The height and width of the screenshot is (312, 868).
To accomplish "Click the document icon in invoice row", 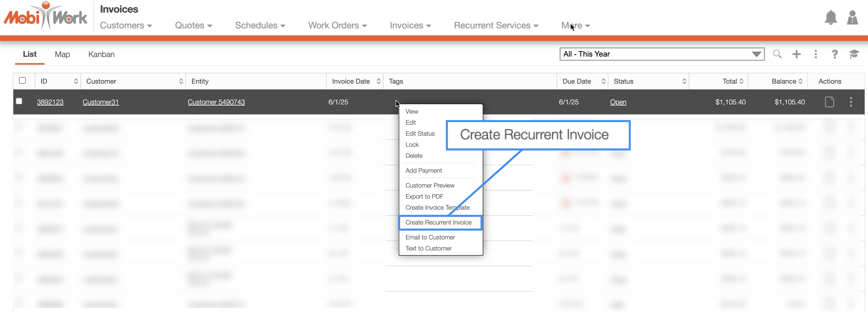I will 829,102.
